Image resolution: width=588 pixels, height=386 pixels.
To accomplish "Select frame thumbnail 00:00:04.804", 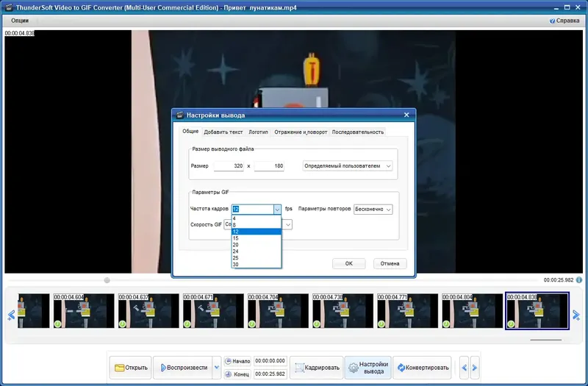I will pyautogui.click(x=473, y=310).
